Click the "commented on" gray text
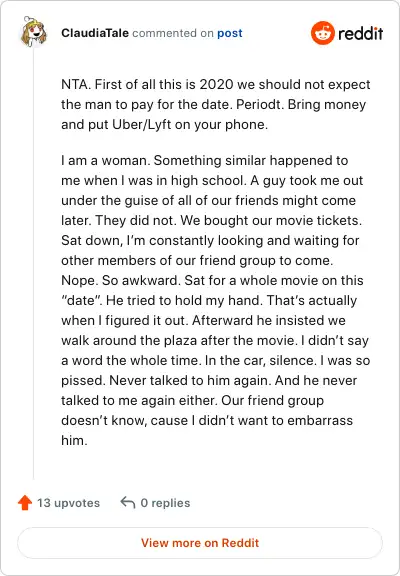This screenshot has height=576, width=400. click(x=173, y=33)
